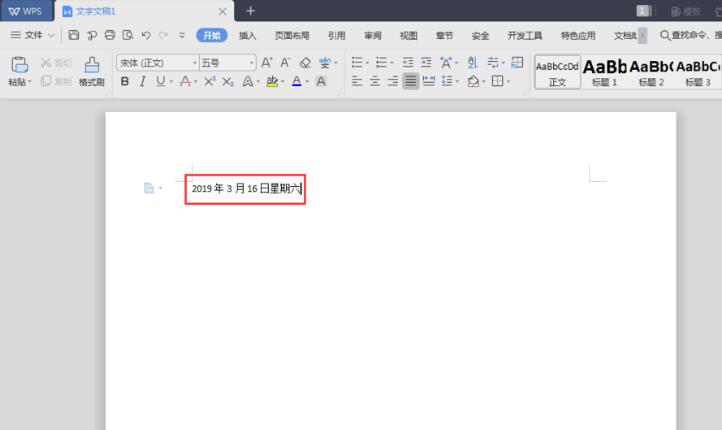The width and height of the screenshot is (722, 430).
Task: Click the date text 2019年3月16日星期六
Action: [x=246, y=188]
